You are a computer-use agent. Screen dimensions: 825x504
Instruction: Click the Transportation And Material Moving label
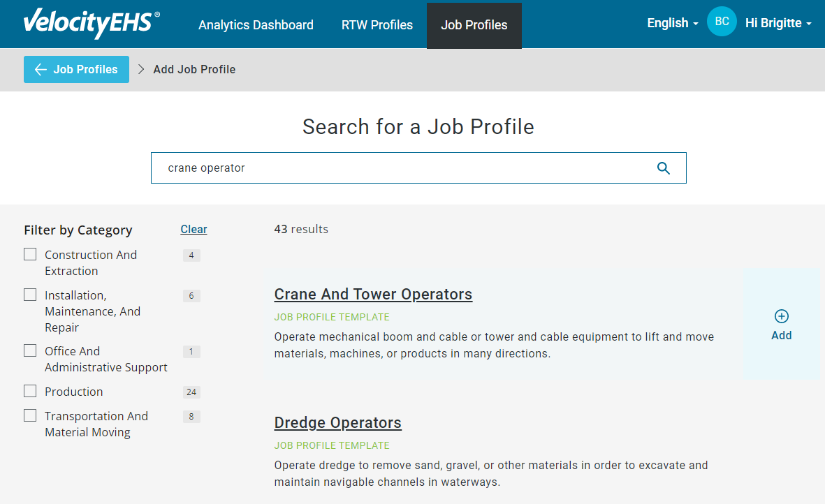[x=96, y=424]
